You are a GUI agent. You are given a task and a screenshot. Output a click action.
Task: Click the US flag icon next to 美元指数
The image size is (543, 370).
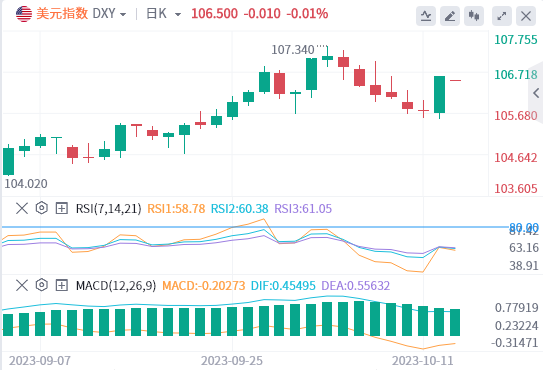coord(24,14)
